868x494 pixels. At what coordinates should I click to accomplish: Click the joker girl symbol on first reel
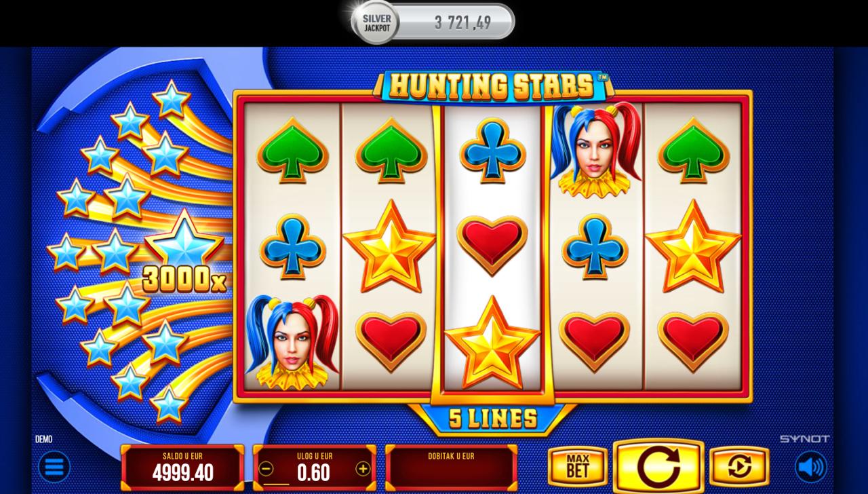pyautogui.click(x=292, y=341)
